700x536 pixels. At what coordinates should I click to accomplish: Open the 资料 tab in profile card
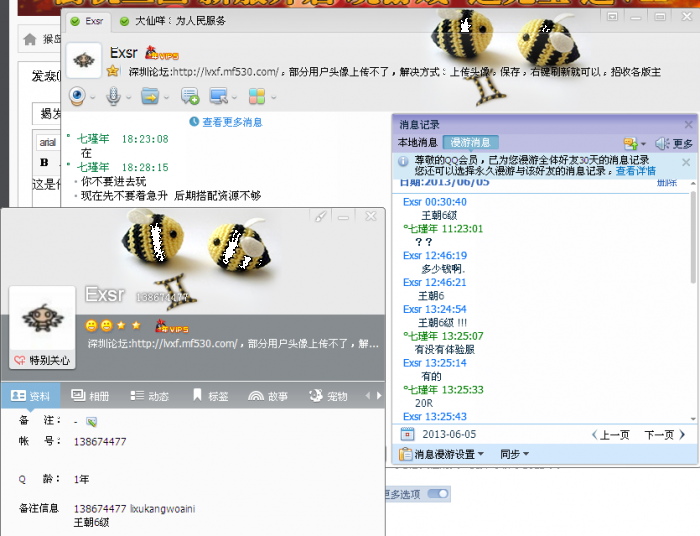(30, 395)
